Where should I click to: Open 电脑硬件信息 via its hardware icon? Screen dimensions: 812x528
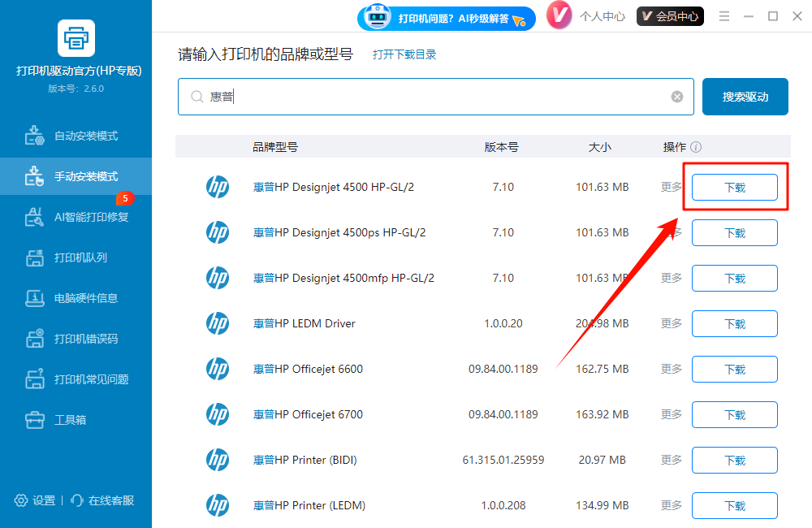(36, 298)
